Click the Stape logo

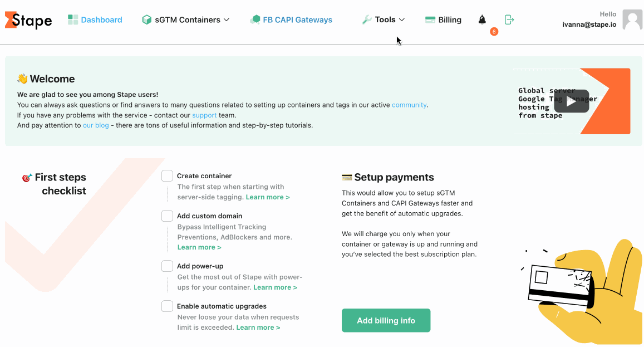tap(28, 20)
